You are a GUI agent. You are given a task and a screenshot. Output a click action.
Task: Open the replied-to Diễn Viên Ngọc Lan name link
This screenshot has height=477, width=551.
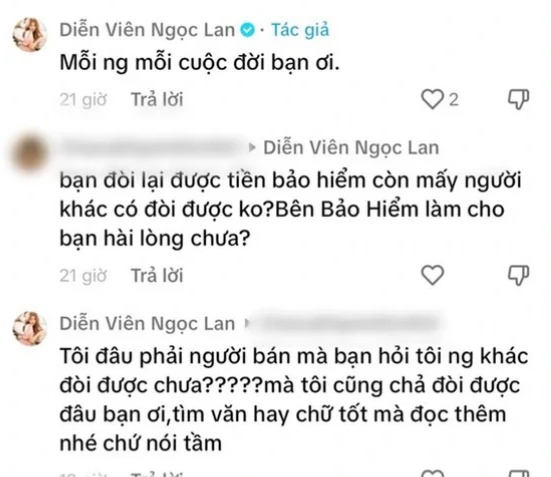click(x=351, y=148)
